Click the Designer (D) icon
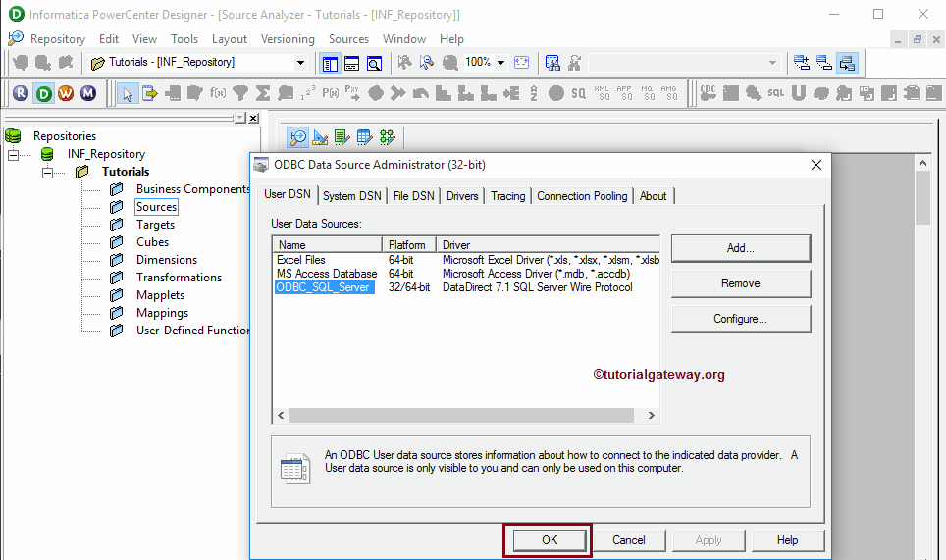The height and width of the screenshot is (560, 946). (x=43, y=93)
